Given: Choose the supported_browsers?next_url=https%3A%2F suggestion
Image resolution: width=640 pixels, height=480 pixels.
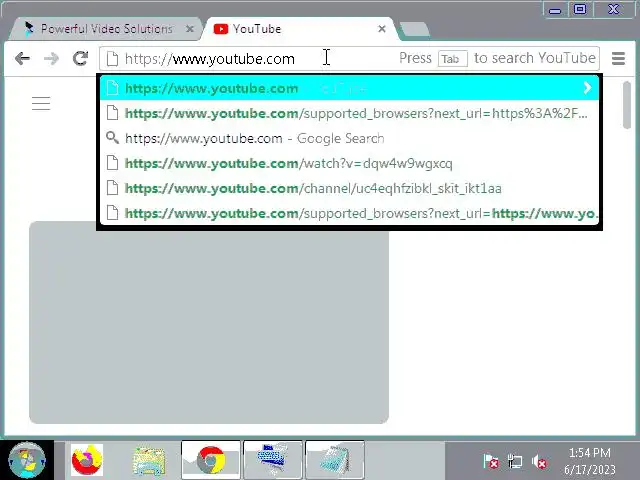Looking at the screenshot, I should tap(349, 113).
